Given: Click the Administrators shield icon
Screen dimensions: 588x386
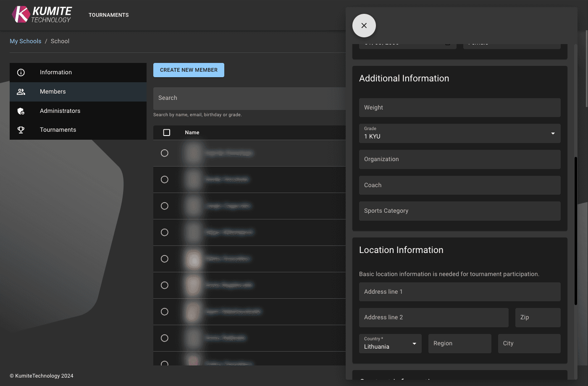Looking at the screenshot, I should click(21, 111).
